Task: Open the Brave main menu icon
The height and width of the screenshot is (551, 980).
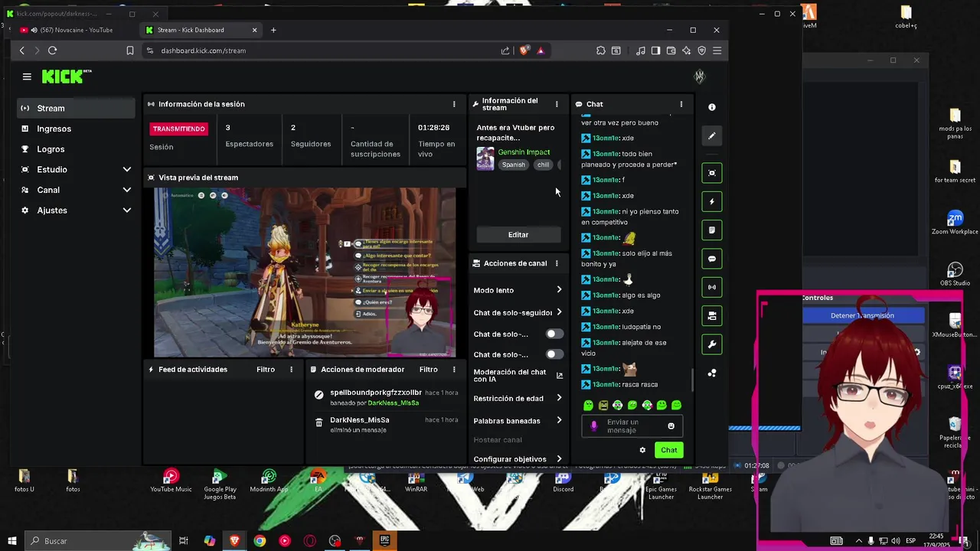Action: tap(717, 51)
